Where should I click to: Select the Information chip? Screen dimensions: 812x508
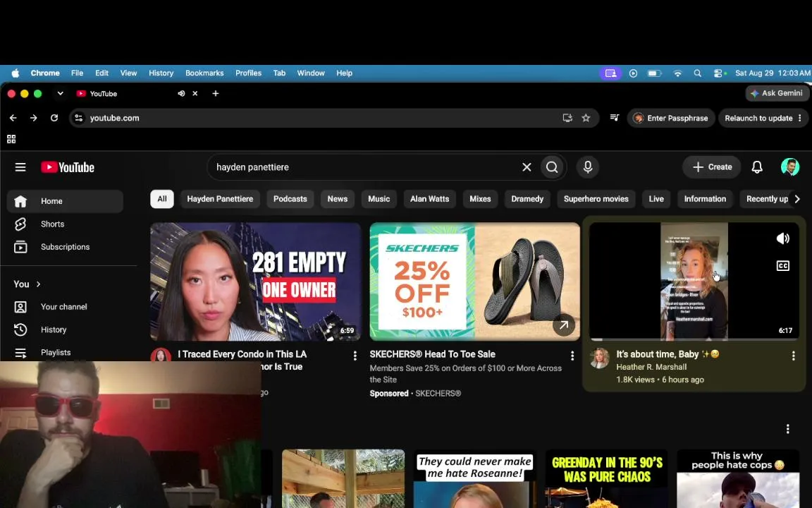point(705,199)
